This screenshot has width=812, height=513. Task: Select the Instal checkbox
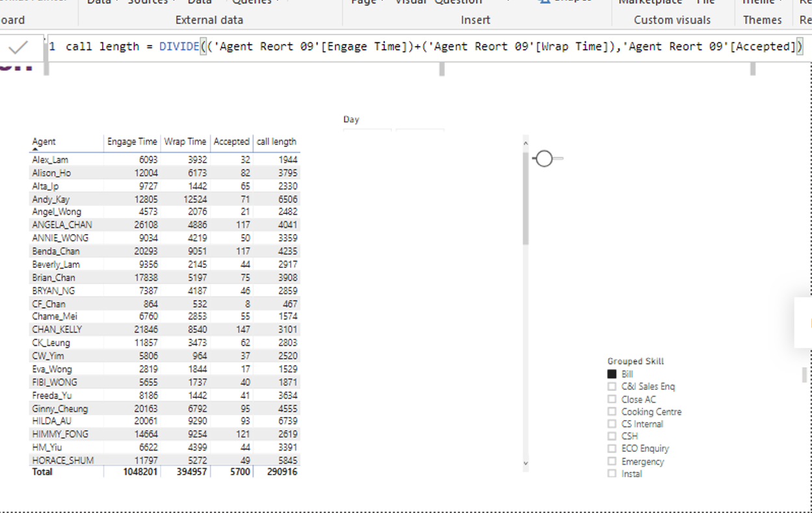(612, 473)
